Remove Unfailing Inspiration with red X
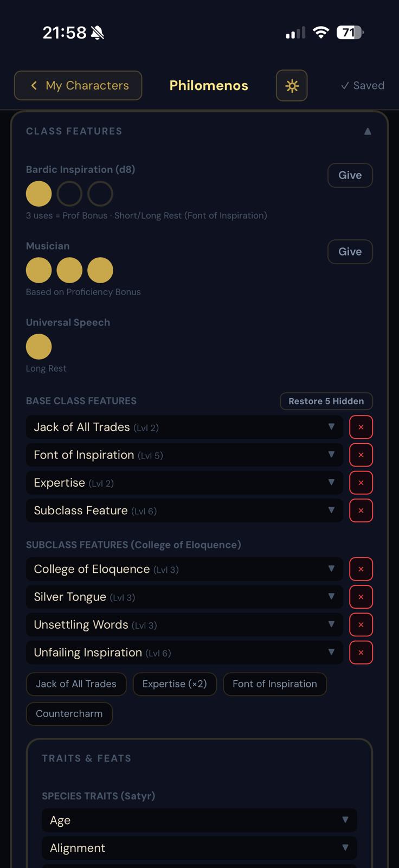399x868 pixels. click(361, 652)
